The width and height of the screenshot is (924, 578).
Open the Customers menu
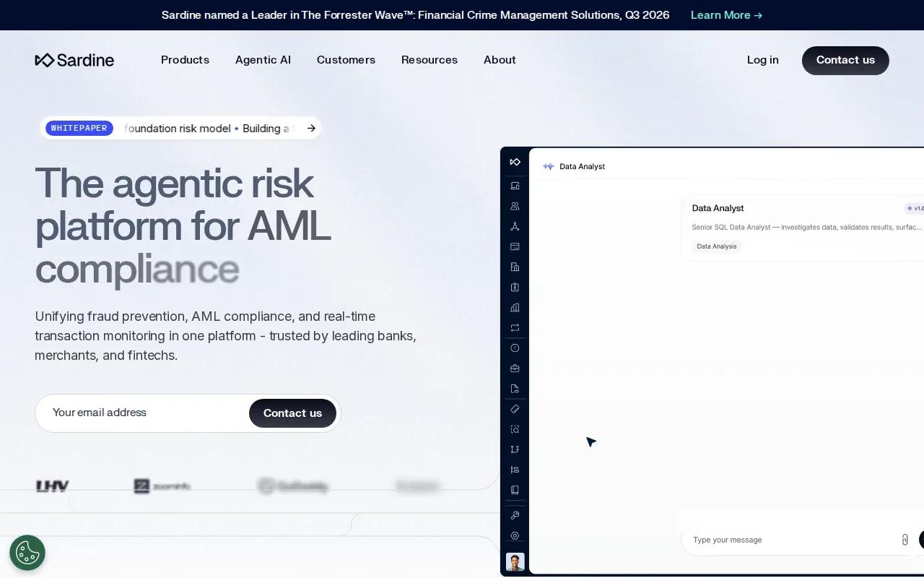pos(346,60)
